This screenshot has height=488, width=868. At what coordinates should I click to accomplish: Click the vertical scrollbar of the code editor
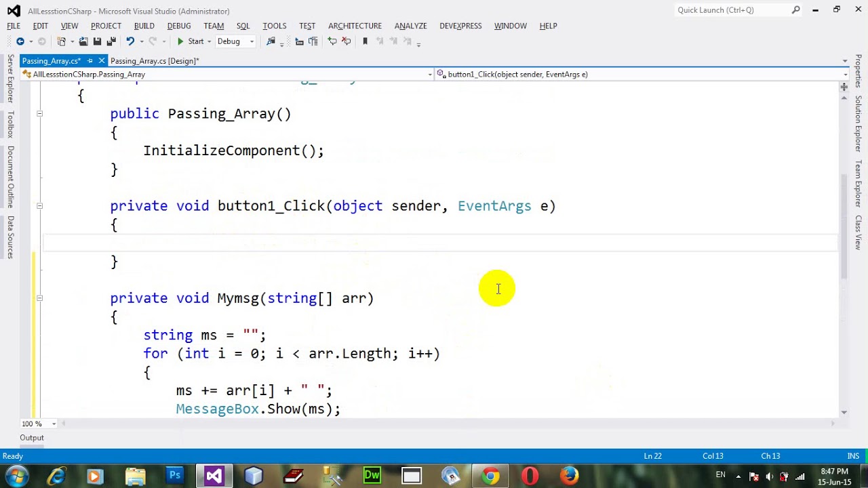844,226
